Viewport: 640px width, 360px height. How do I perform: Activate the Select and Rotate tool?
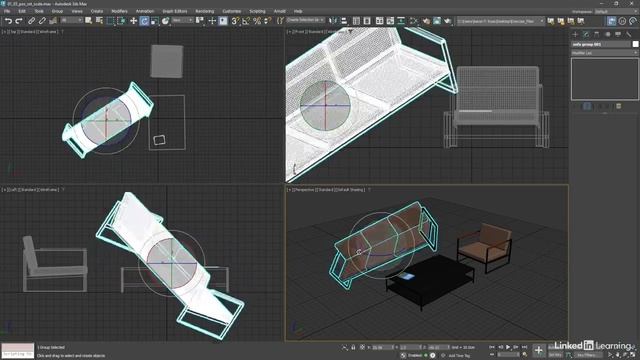coord(144,21)
